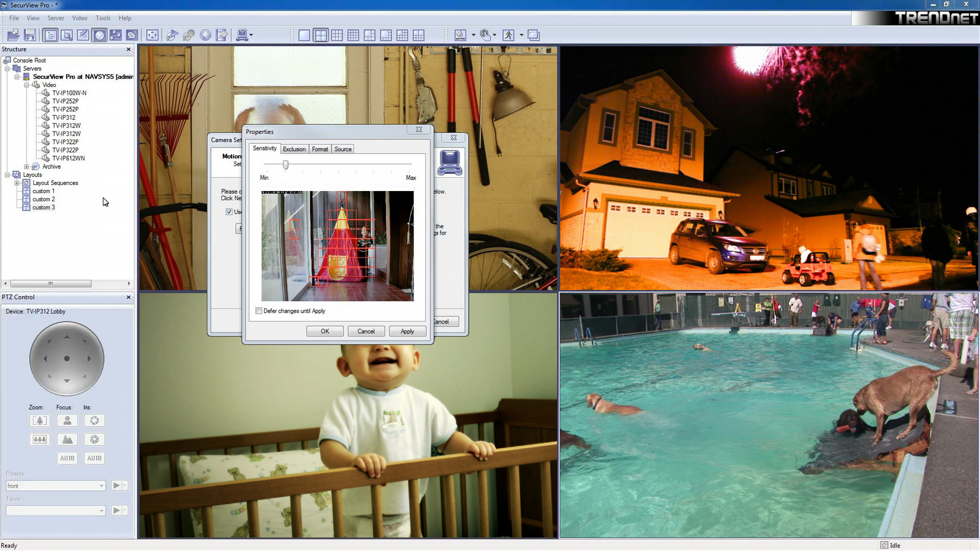Enable Defer changes until Apply checkbox
This screenshot has width=980, height=551.
click(259, 311)
